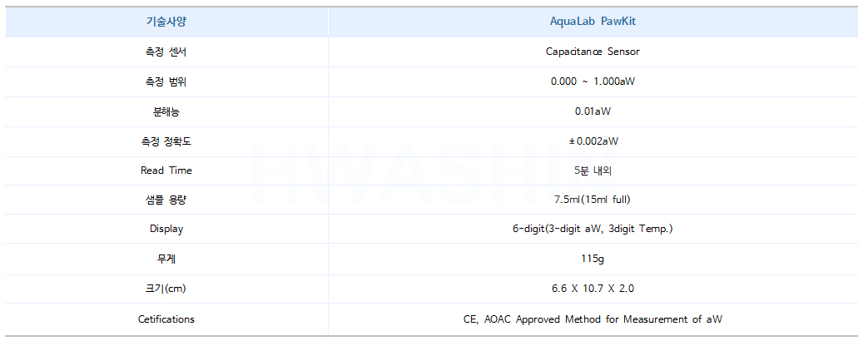The width and height of the screenshot is (868, 346).
Task: Click the '측정 범위' row label
Action: point(166,82)
